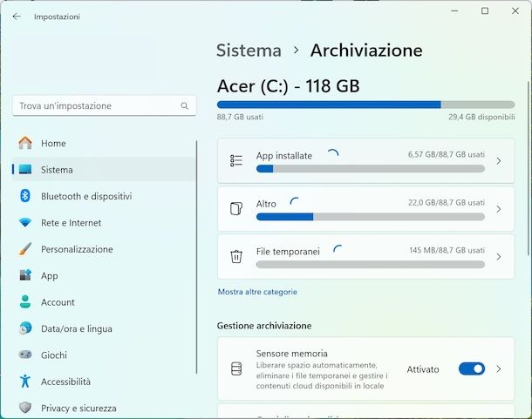The image size is (532, 419).
Task: Click the back arrow icon
Action: 17,16
